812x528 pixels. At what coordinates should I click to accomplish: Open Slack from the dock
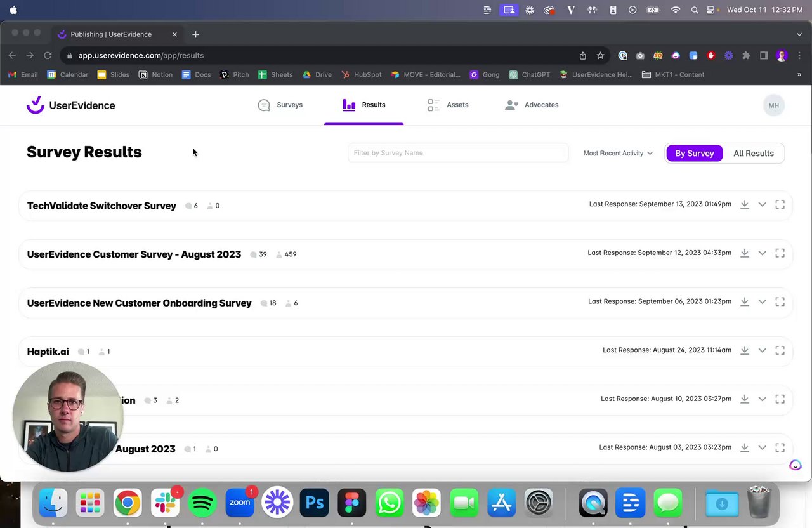click(x=165, y=503)
